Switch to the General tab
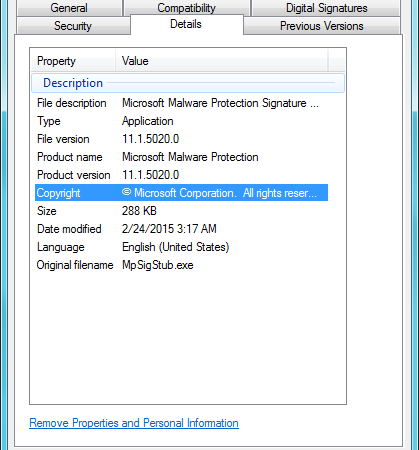The width and height of the screenshot is (419, 450). pos(69,8)
